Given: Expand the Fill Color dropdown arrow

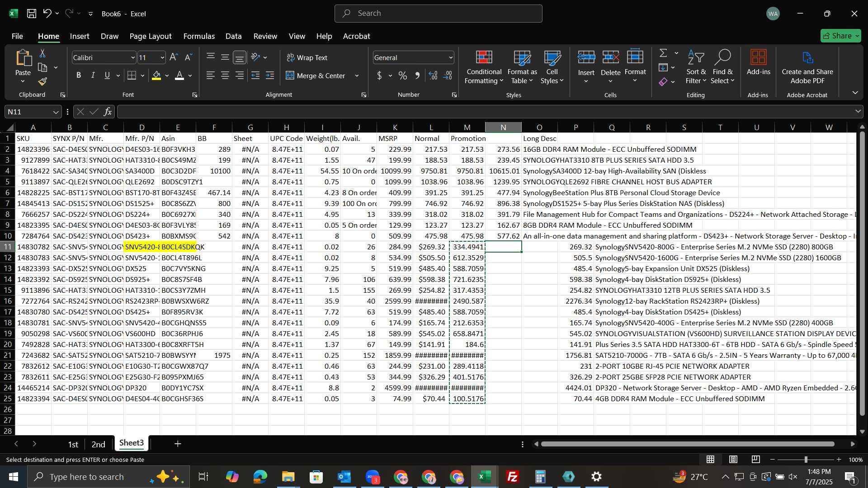Looking at the screenshot, I should pos(167,76).
